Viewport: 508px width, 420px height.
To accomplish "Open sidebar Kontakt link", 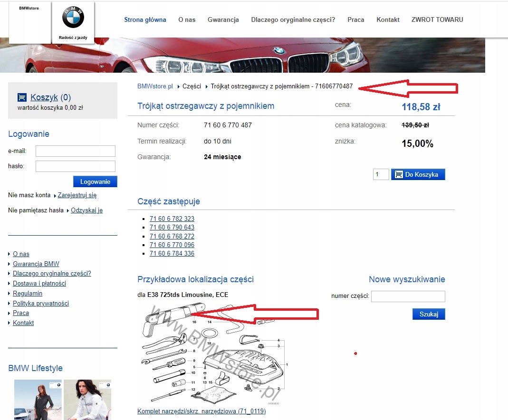I will click(23, 323).
